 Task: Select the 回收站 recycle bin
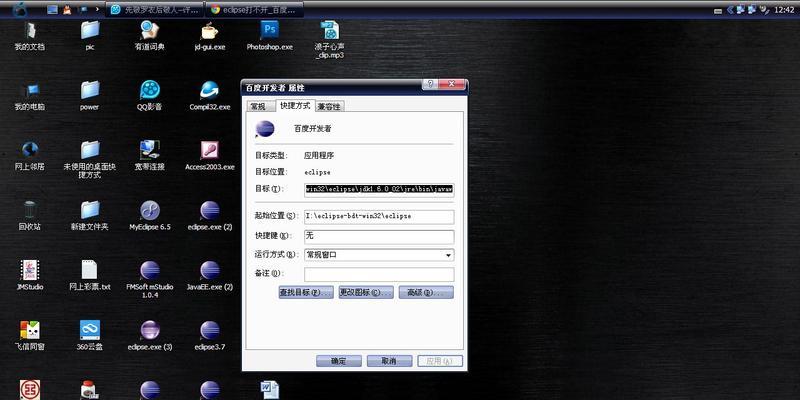pos(30,215)
